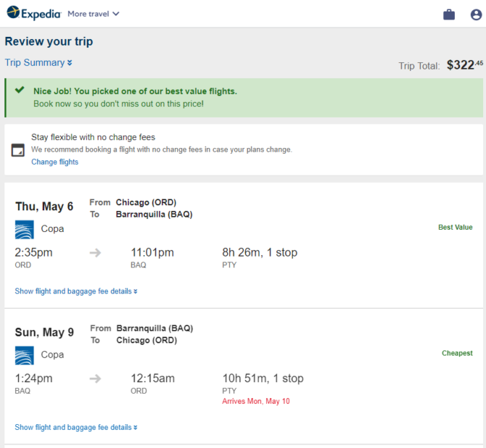
Task: Show flight and baggage details for May 9
Action: 76,427
